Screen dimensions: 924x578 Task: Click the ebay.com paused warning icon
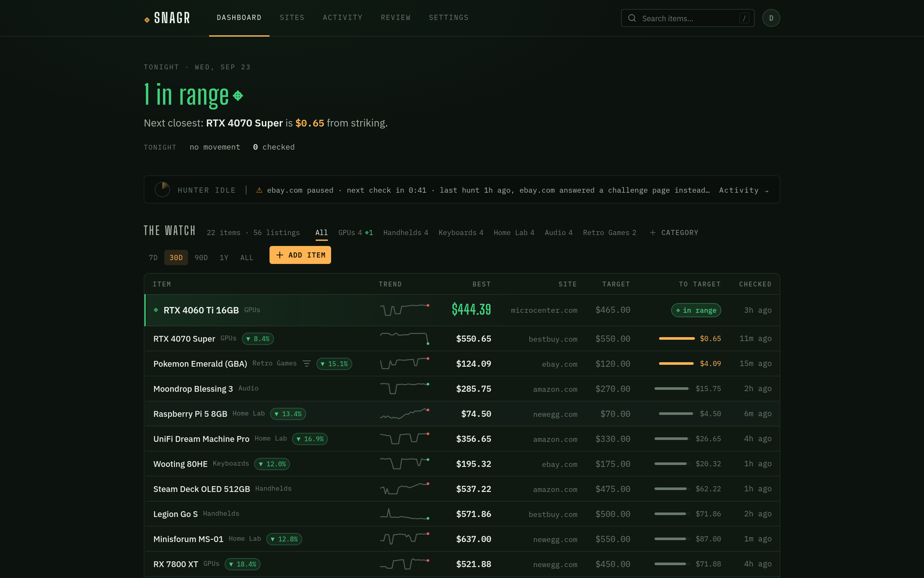[x=259, y=190]
